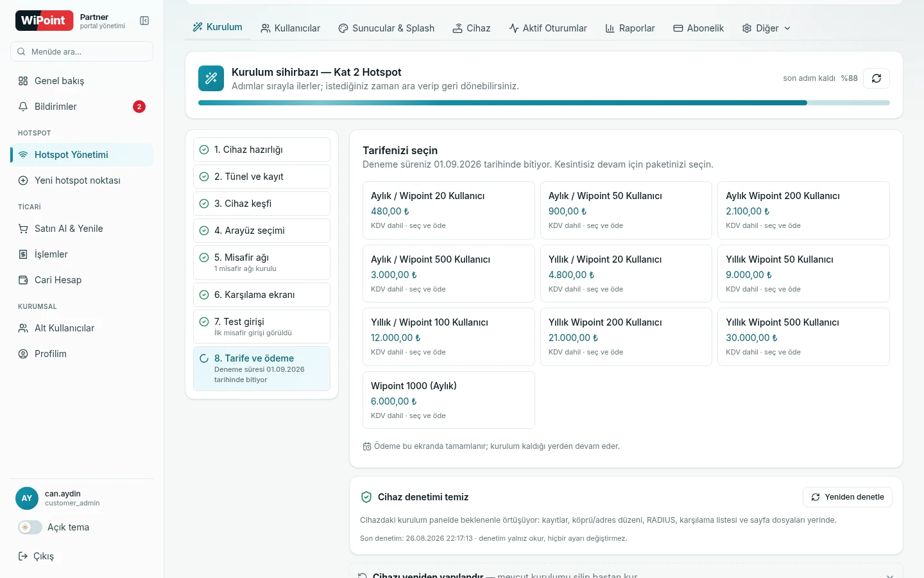Select the Yıllık Wipoint 200 Kullanıcı plan
The height and width of the screenshot is (578, 924).
pyautogui.click(x=626, y=337)
